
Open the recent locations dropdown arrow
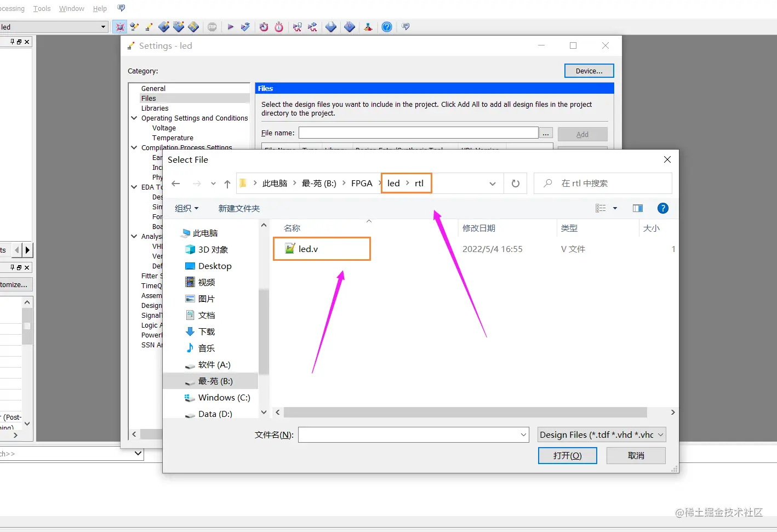coord(213,184)
